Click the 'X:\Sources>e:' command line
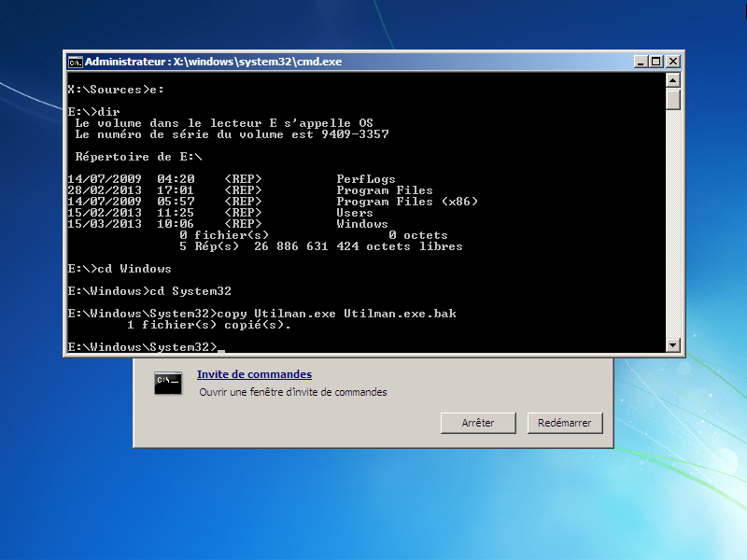This screenshot has height=560, width=747. coord(115,90)
